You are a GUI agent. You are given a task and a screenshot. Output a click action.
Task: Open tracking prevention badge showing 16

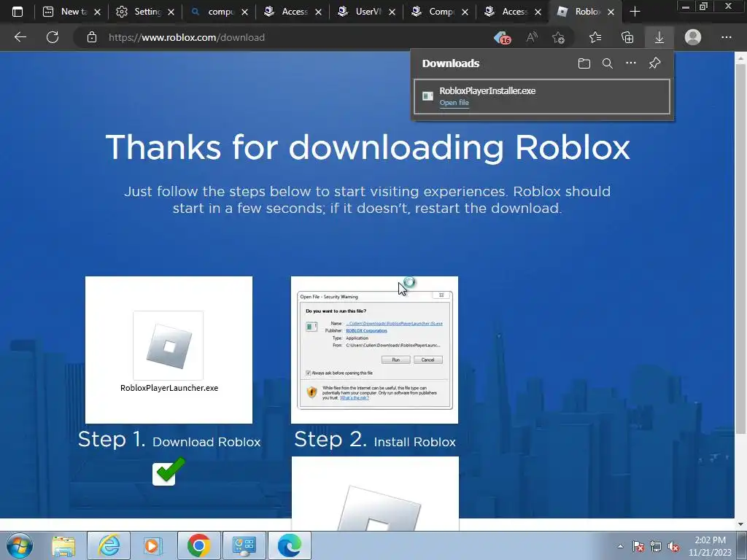pyautogui.click(x=502, y=37)
